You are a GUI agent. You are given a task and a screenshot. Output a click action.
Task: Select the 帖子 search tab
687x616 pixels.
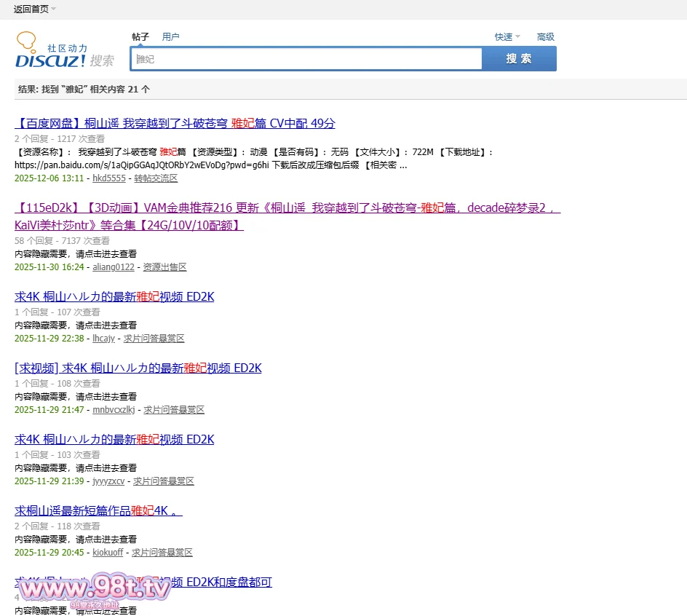pos(140,36)
